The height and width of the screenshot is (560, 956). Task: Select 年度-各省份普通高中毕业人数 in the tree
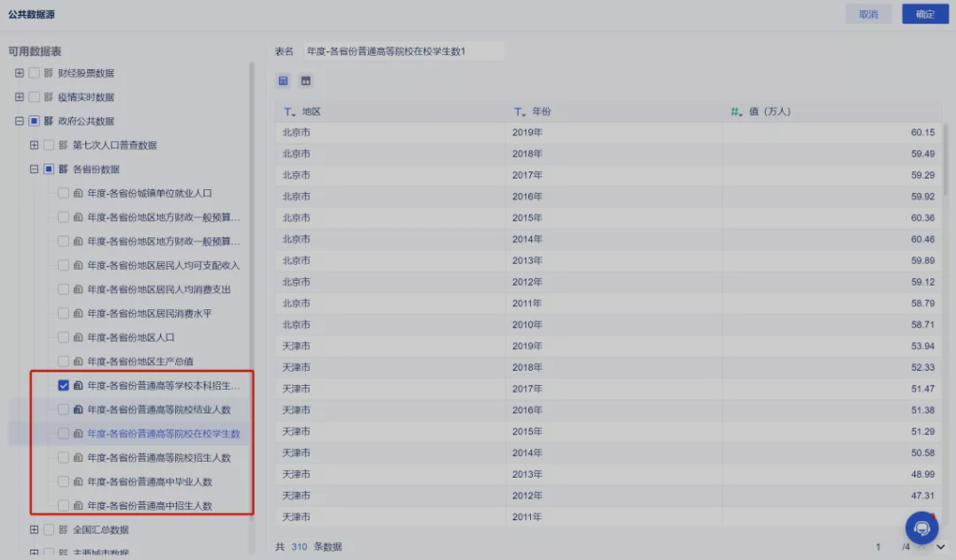click(x=150, y=481)
